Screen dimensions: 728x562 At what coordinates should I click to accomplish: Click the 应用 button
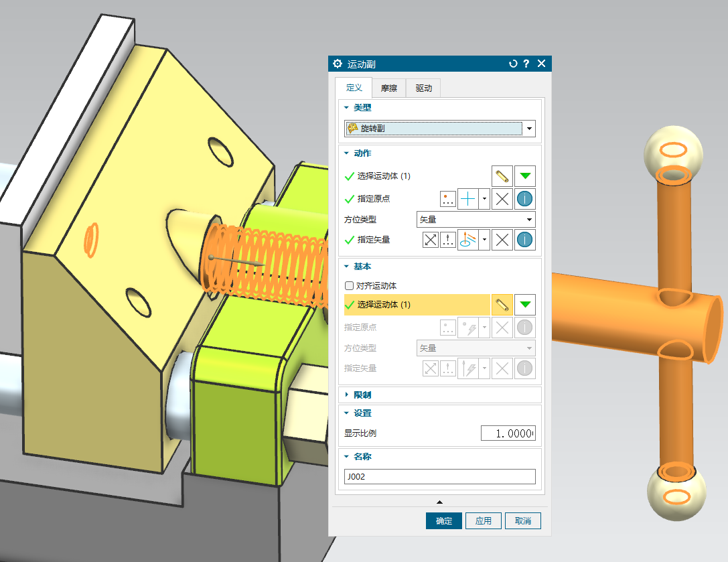pyautogui.click(x=484, y=521)
